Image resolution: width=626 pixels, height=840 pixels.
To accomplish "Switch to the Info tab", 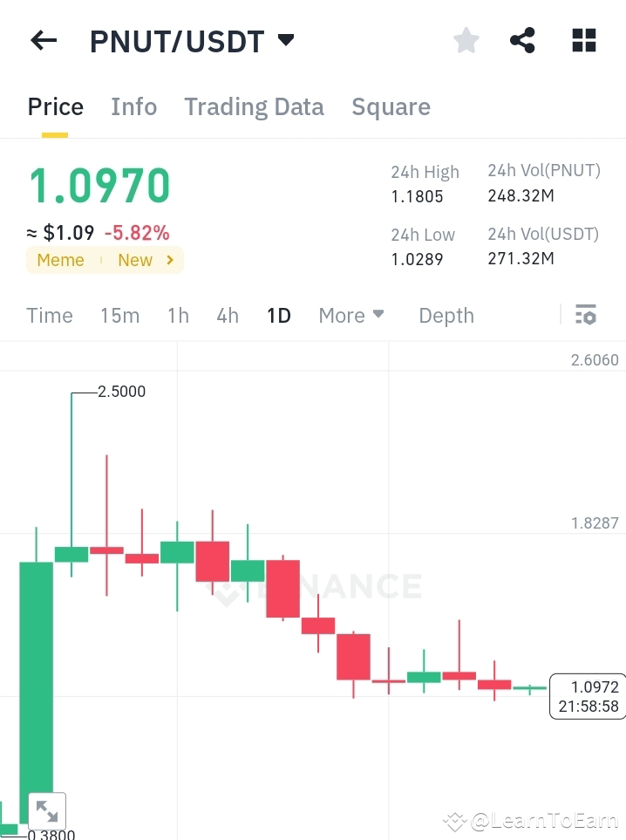I will click(x=133, y=106).
